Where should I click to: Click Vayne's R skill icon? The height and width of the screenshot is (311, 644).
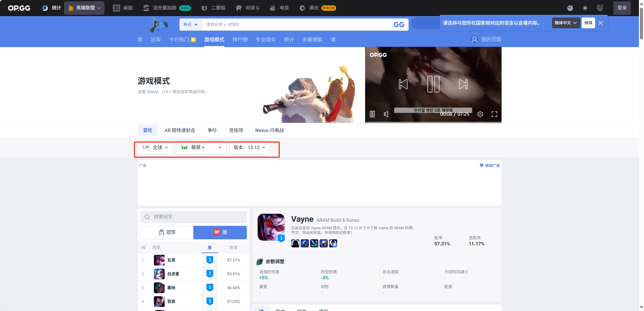pyautogui.click(x=333, y=243)
